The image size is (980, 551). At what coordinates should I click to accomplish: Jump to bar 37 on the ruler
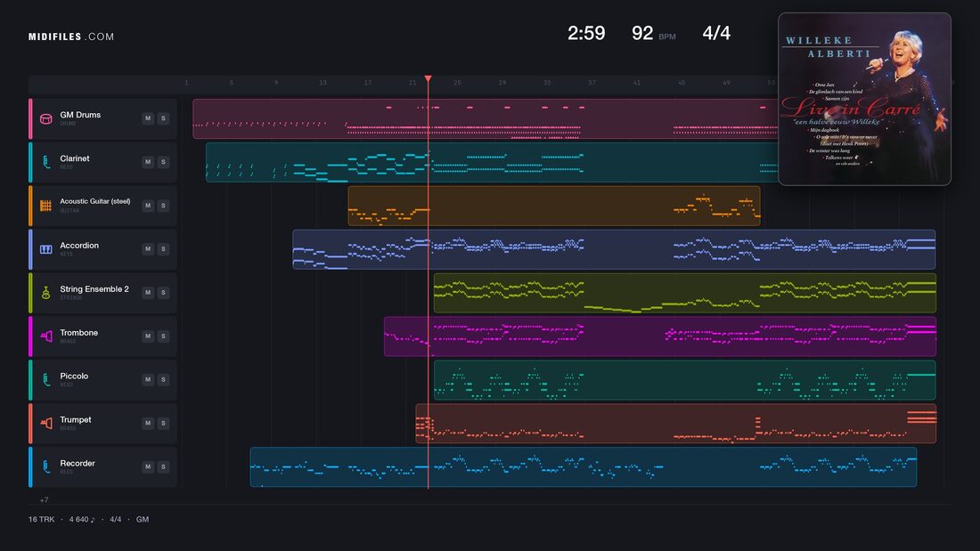[x=592, y=83]
